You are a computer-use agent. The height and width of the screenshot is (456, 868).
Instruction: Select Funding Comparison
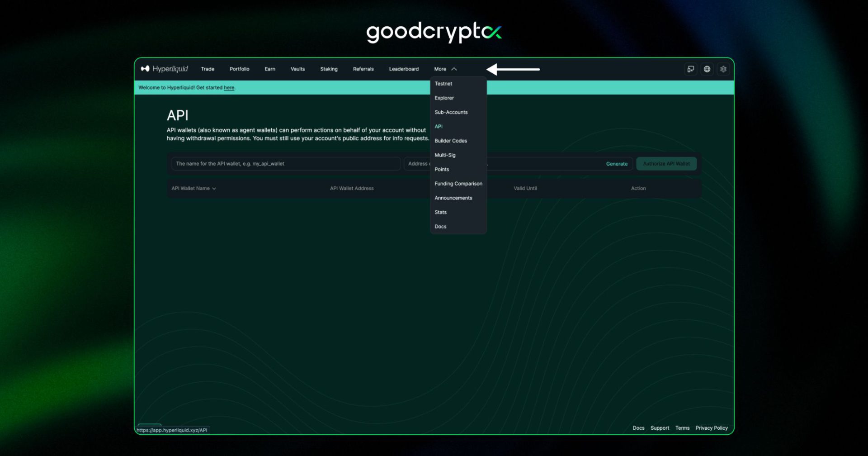tap(458, 184)
